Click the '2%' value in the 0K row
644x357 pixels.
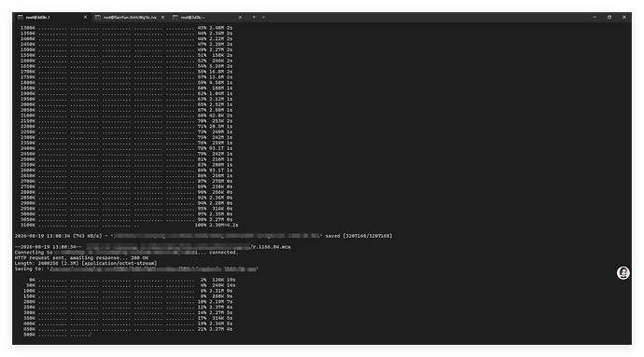[203, 280]
